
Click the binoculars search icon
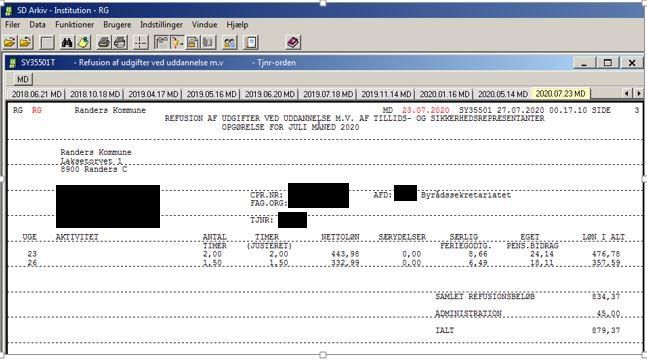click(67, 42)
